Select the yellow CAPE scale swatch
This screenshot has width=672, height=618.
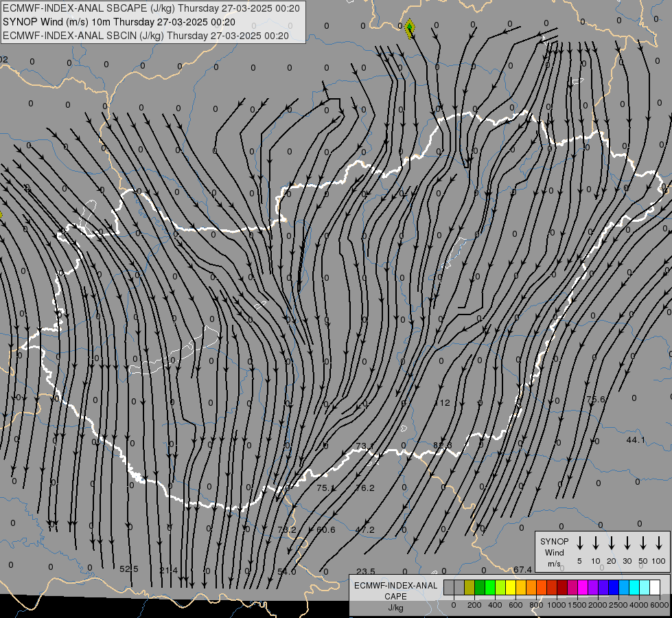[x=511, y=587]
